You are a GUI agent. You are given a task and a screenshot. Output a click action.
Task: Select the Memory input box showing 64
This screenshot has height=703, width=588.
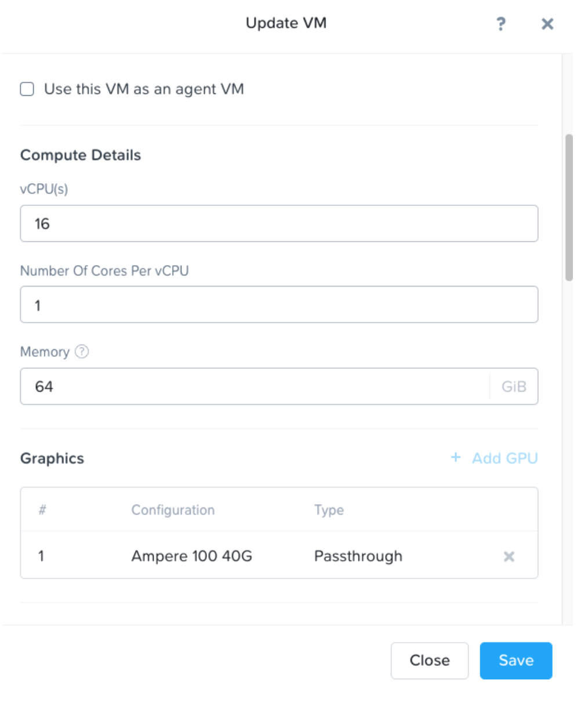[x=255, y=386]
